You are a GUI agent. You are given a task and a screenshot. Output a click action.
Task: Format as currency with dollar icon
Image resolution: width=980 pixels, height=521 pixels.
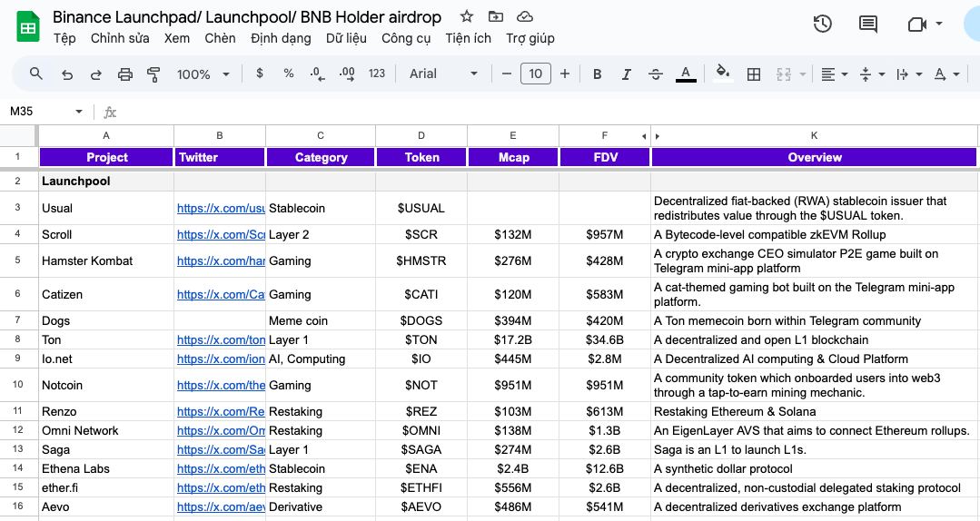point(260,74)
